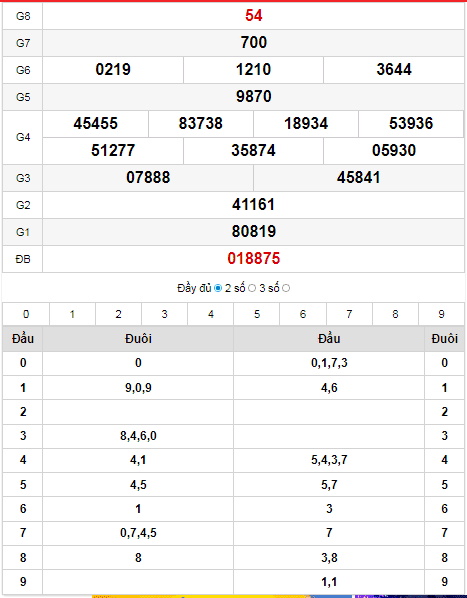Choose the "3 số" radio option
The image size is (467, 598).
286,288
